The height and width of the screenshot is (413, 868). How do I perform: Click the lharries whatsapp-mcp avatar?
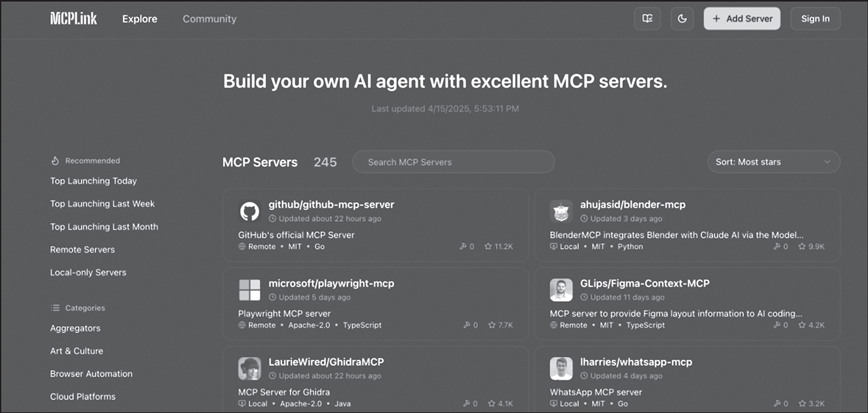[x=561, y=369]
